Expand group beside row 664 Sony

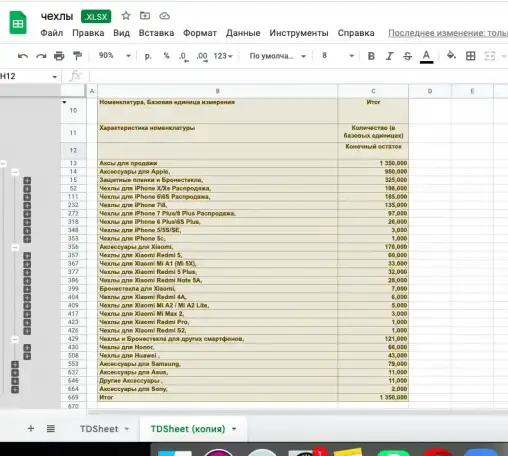click(15, 389)
